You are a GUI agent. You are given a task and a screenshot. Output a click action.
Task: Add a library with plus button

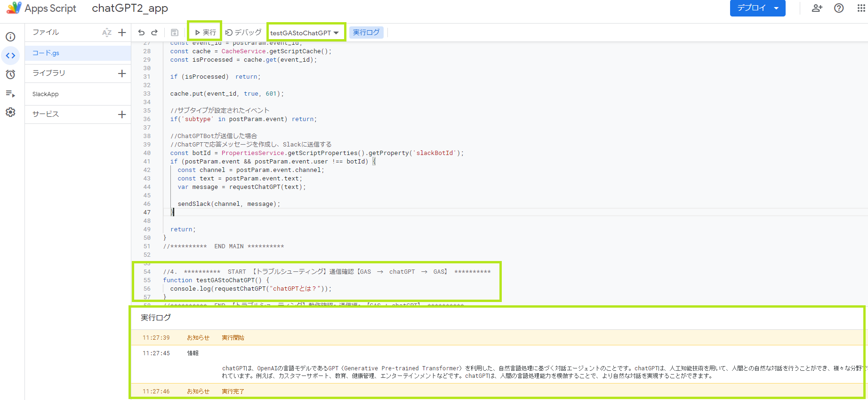(x=122, y=73)
